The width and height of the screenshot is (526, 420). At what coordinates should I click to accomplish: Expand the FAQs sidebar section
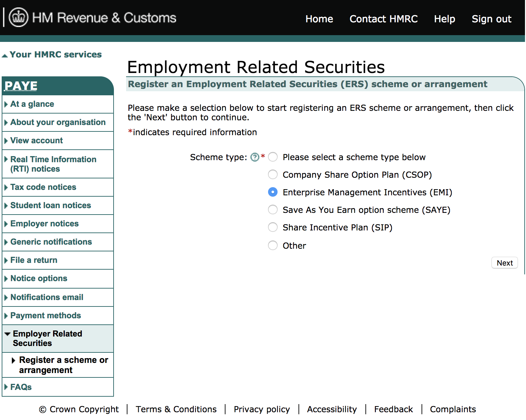click(x=21, y=387)
